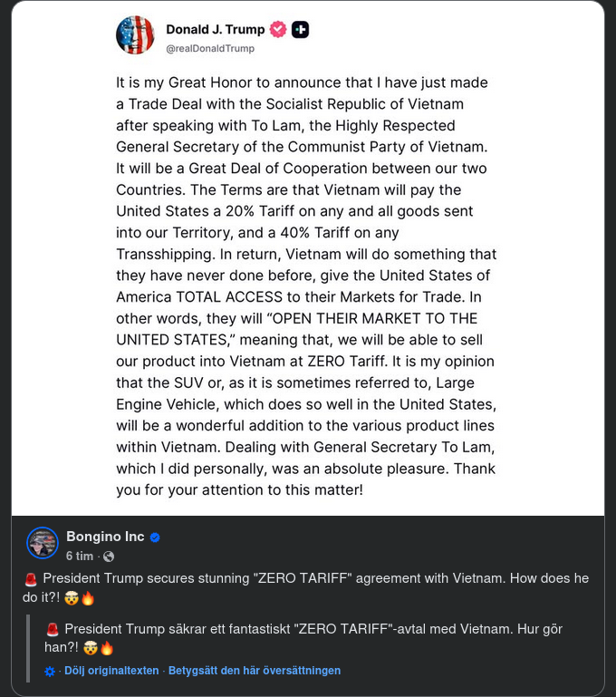Open the Bongino Inc profile avatar
616x697 pixels.
[x=43, y=543]
